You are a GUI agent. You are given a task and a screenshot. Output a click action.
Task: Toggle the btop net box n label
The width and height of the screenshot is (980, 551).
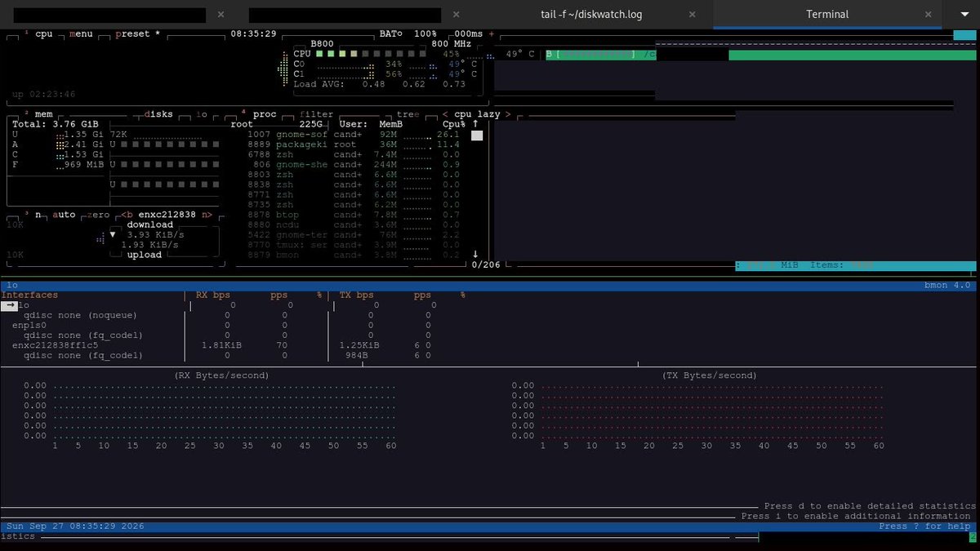coord(38,215)
